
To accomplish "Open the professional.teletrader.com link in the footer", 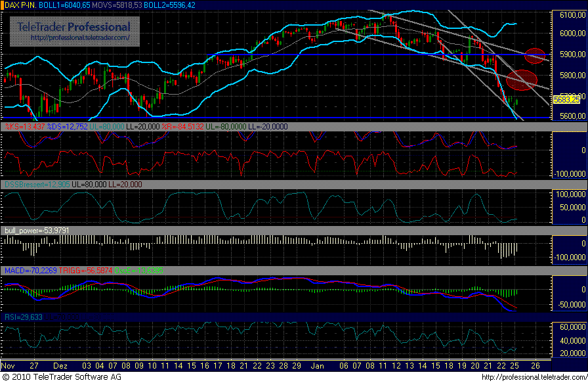I will pyautogui.click(x=534, y=377).
